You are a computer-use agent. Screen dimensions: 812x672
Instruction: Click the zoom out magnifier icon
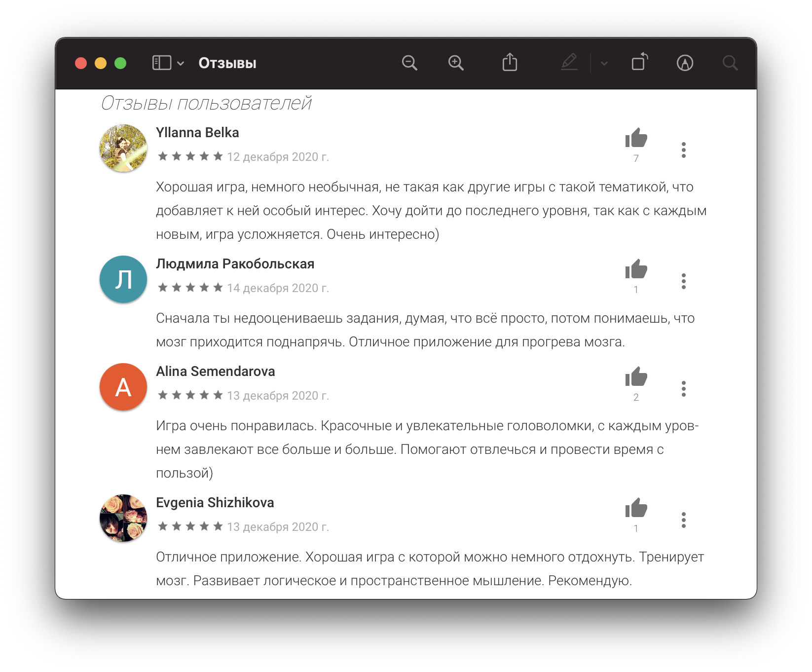(409, 63)
